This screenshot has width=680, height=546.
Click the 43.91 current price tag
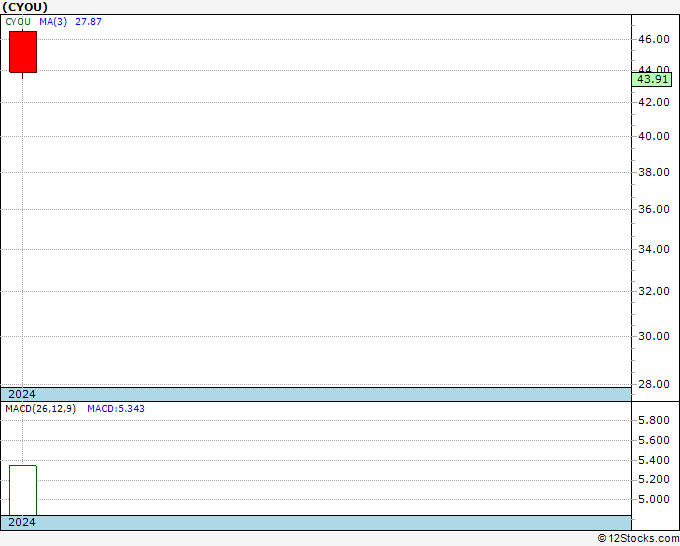652,79
